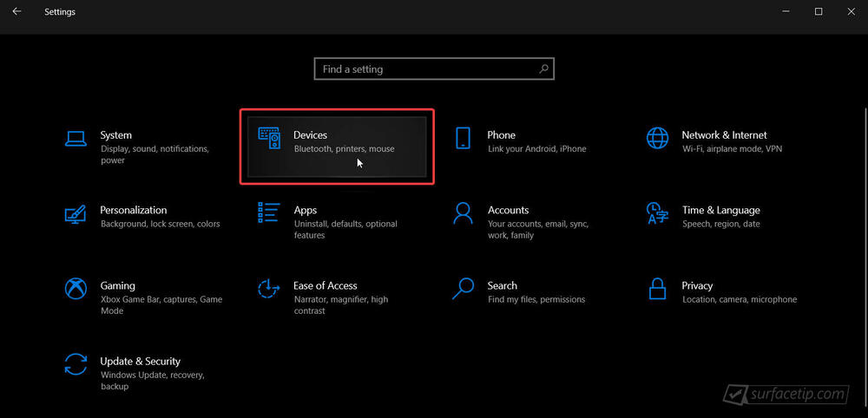Close the Settings window
The width and height of the screenshot is (868, 418).
[851, 11]
